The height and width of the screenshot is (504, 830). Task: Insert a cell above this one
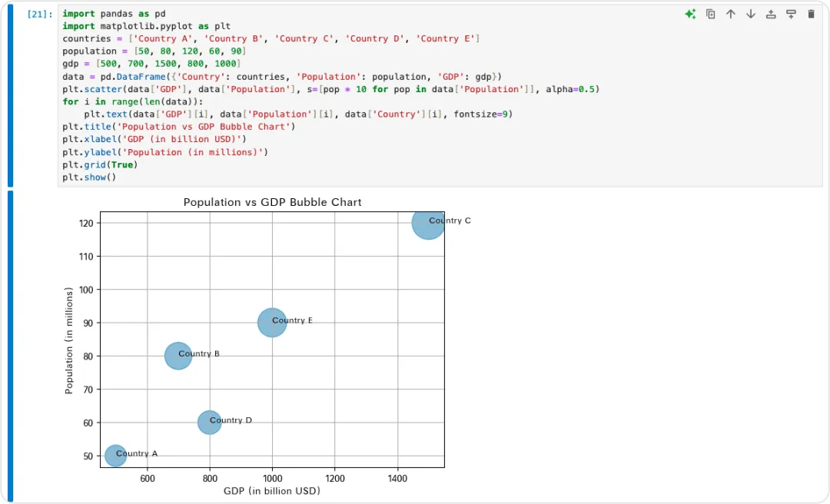coord(771,15)
